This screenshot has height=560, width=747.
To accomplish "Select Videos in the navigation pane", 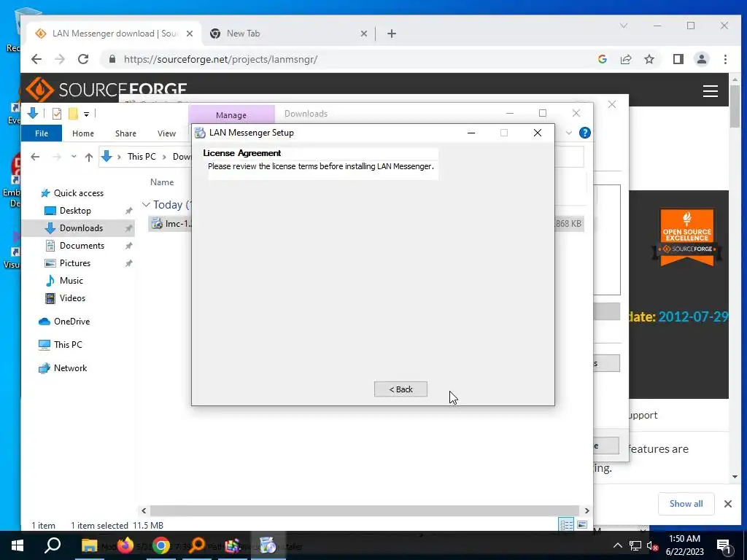I will (x=72, y=298).
